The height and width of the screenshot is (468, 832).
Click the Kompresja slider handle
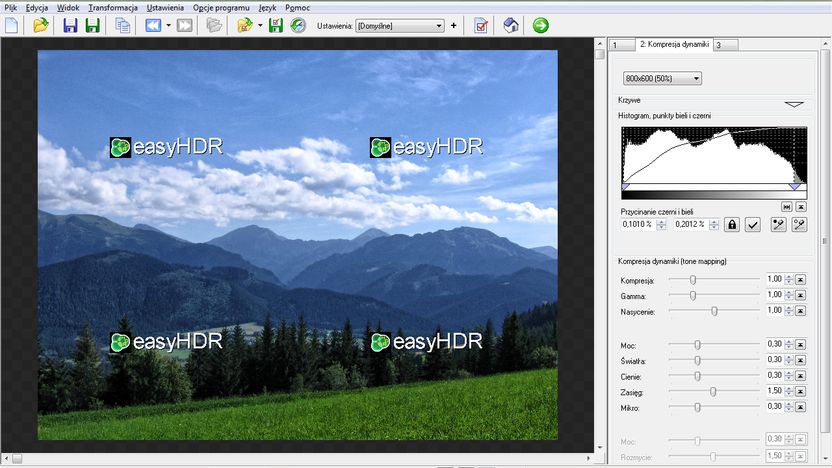(692, 280)
